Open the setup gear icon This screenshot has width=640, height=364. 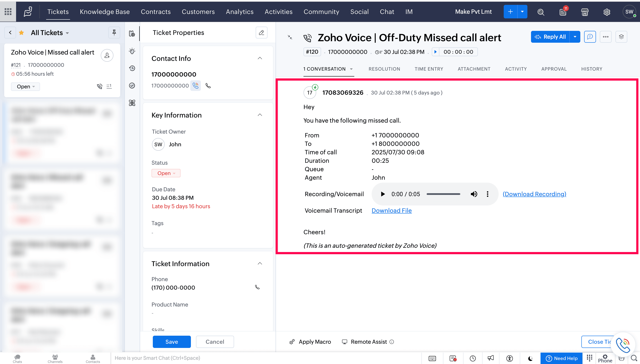click(607, 12)
